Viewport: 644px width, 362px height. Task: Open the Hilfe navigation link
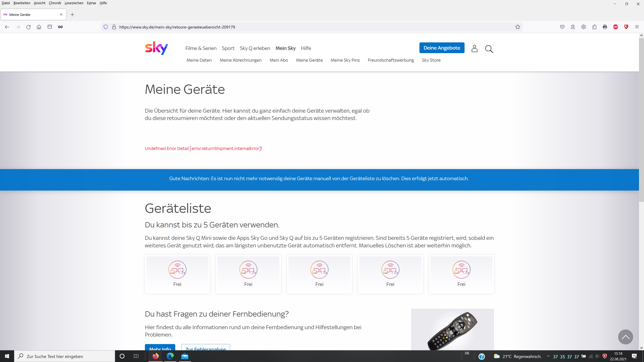(306, 48)
